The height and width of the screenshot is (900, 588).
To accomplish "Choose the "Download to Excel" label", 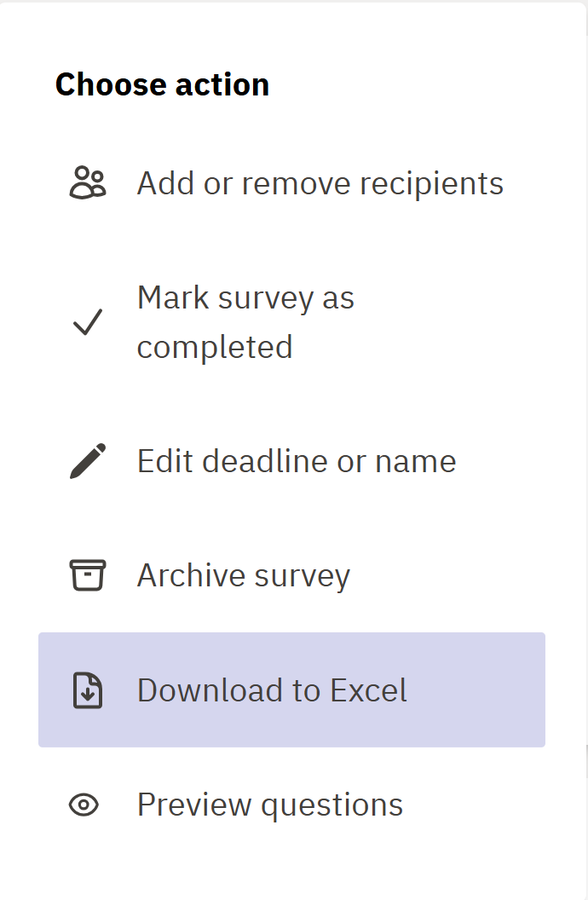I will point(272,690).
